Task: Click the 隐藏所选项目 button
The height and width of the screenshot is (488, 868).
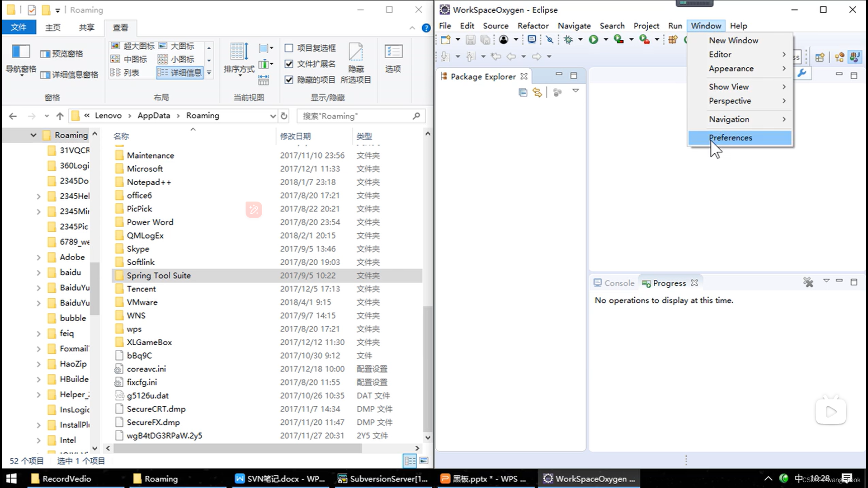Action: pyautogui.click(x=356, y=64)
